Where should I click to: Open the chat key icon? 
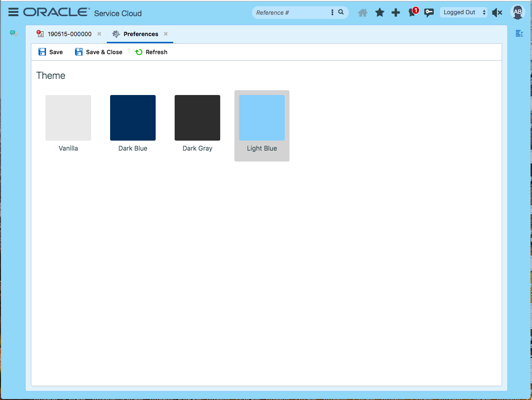click(x=429, y=12)
